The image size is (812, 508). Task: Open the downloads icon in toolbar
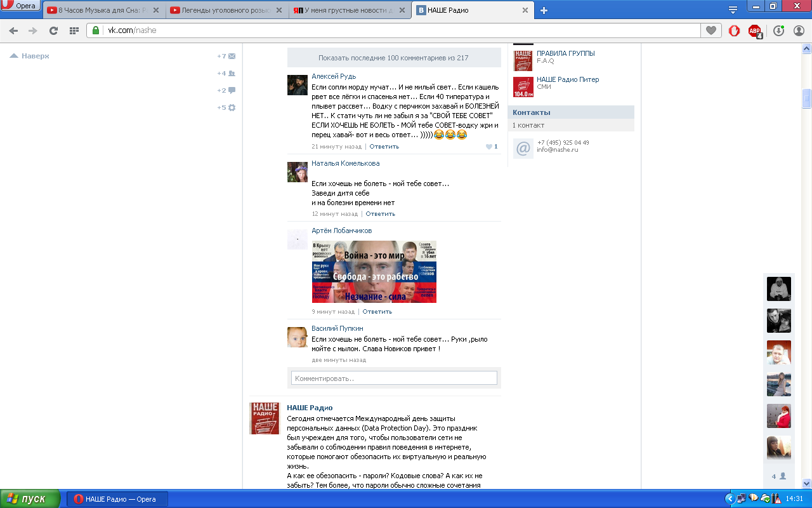[x=778, y=30]
